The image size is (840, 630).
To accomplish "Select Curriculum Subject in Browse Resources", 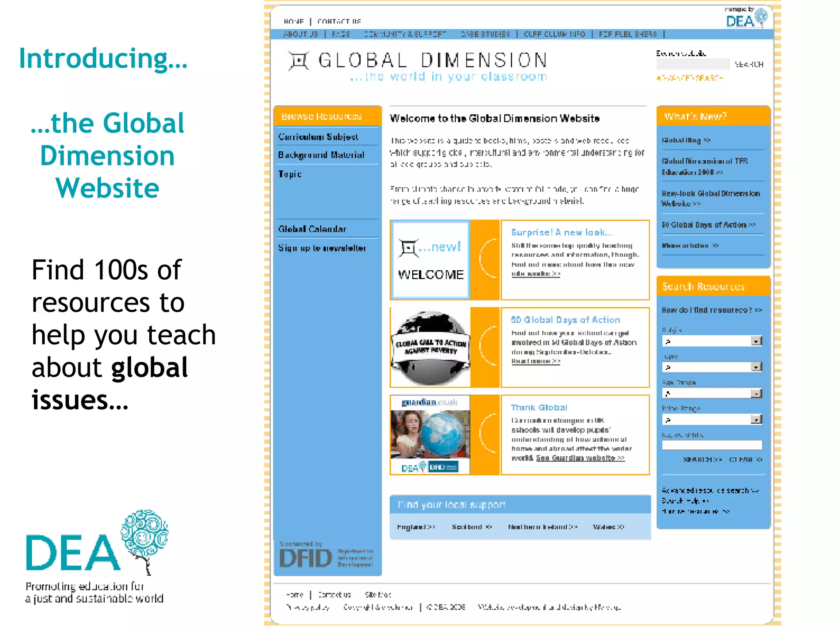I will [x=318, y=137].
